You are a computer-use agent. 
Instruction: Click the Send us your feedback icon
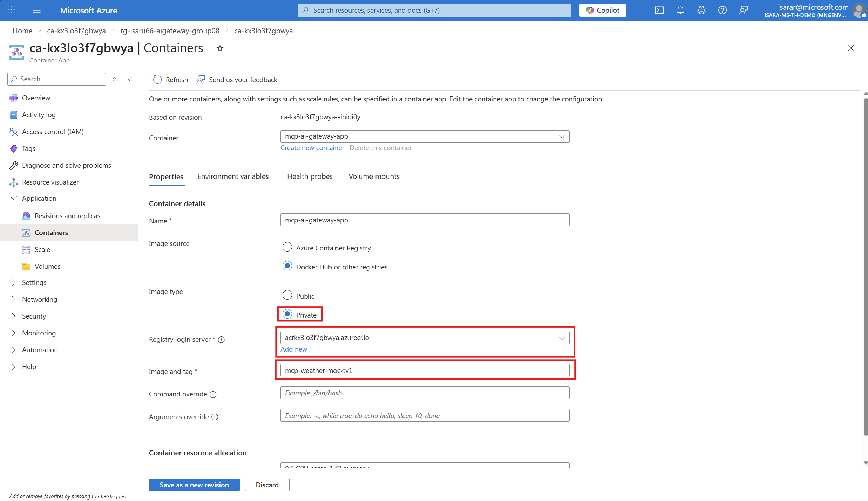click(201, 80)
